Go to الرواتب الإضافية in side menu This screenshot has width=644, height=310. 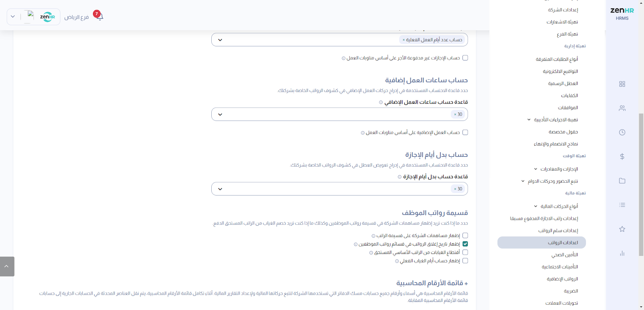(x=562, y=279)
